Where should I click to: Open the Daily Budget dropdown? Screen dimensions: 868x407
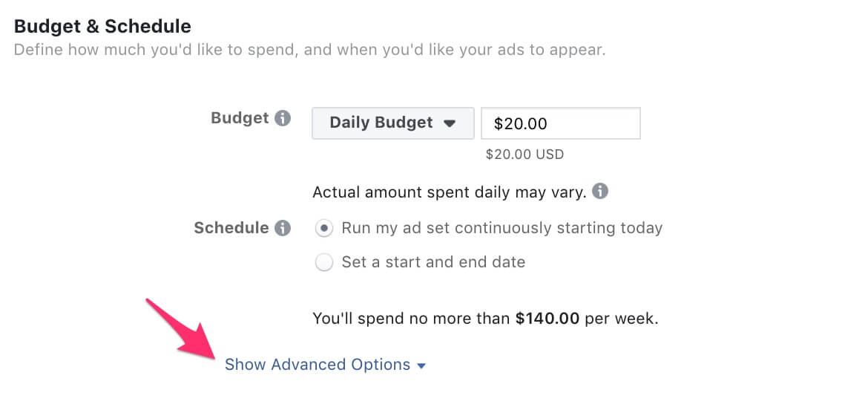pyautogui.click(x=393, y=123)
